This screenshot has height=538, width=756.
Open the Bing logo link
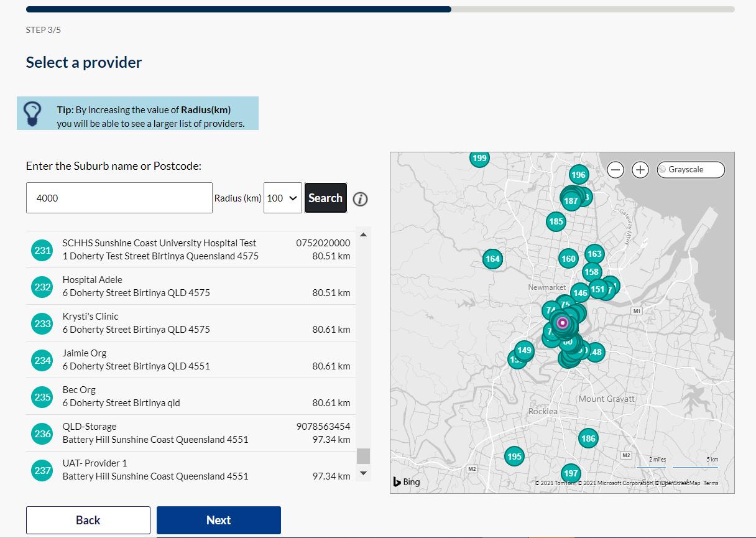tap(407, 481)
